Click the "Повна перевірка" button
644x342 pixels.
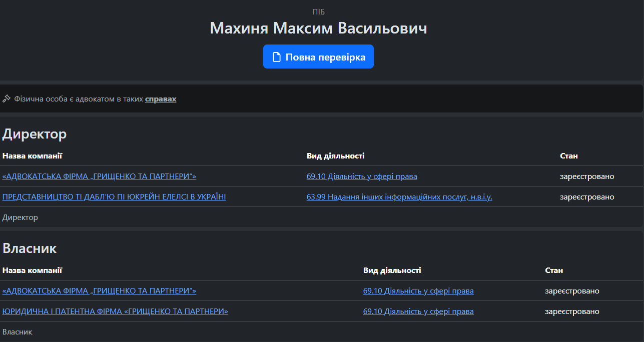click(318, 57)
